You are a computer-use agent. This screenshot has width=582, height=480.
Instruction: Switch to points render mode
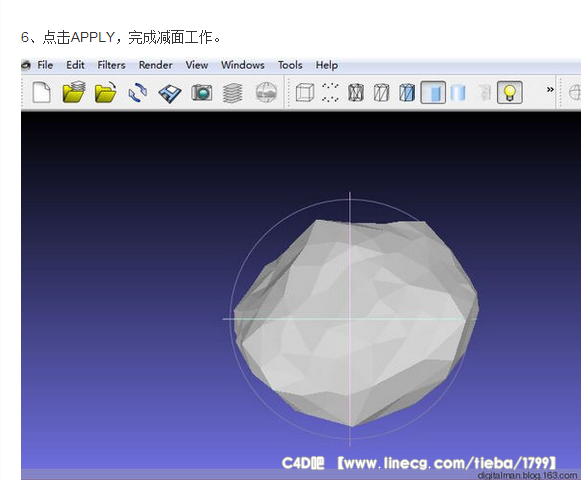point(330,92)
